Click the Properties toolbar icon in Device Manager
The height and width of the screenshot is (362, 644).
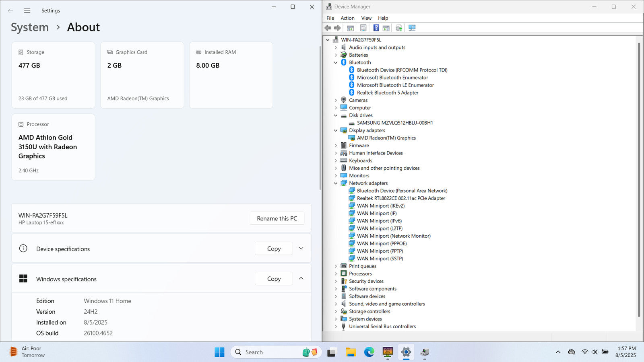click(363, 28)
